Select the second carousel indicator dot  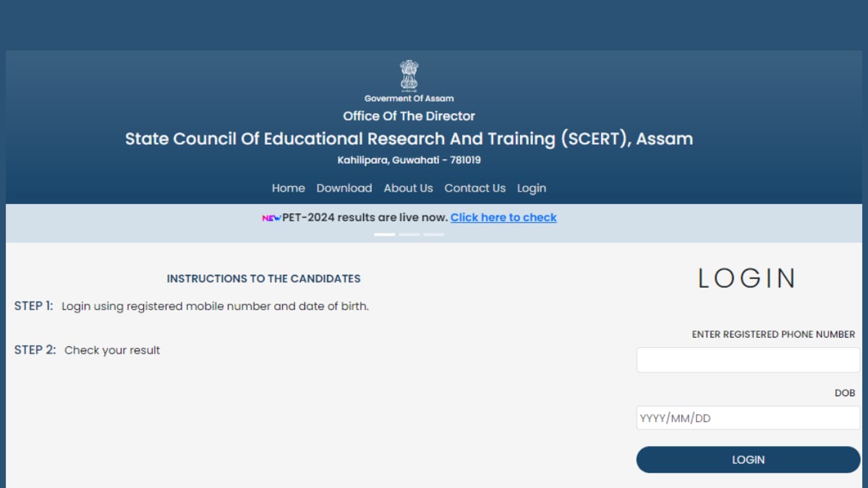(x=409, y=234)
